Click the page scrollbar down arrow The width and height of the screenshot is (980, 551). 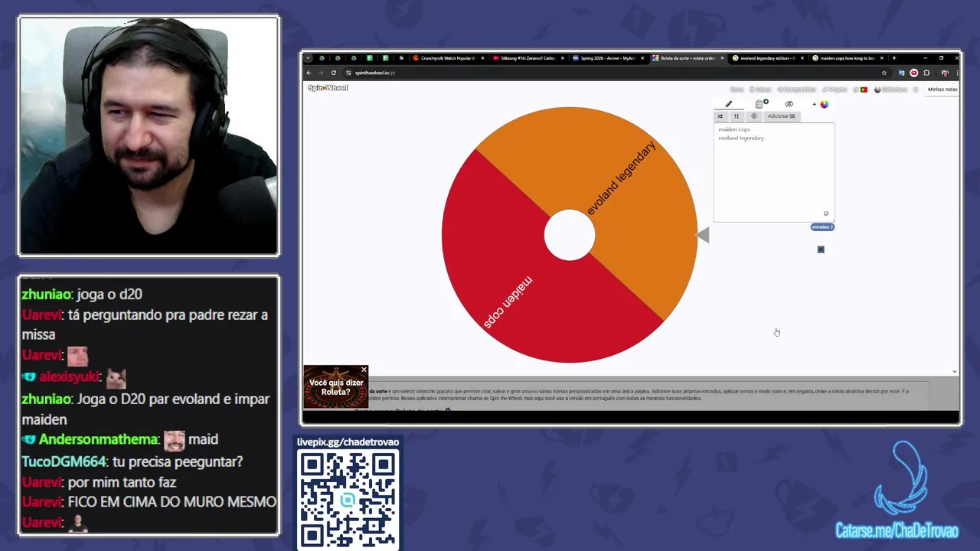pos(954,371)
